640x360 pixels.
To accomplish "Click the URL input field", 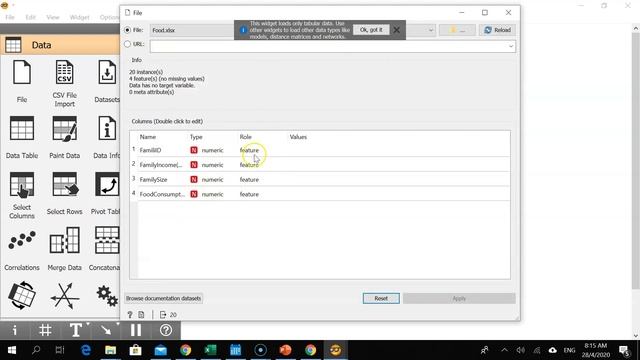I will [x=333, y=46].
